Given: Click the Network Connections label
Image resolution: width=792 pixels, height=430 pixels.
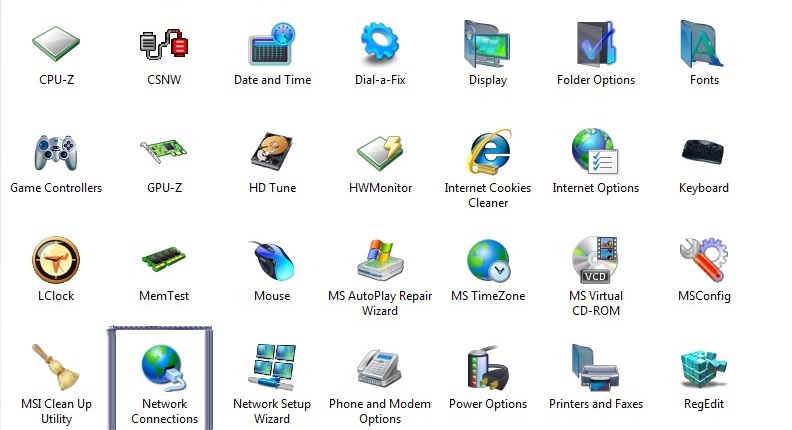Looking at the screenshot, I should pyautogui.click(x=164, y=411).
